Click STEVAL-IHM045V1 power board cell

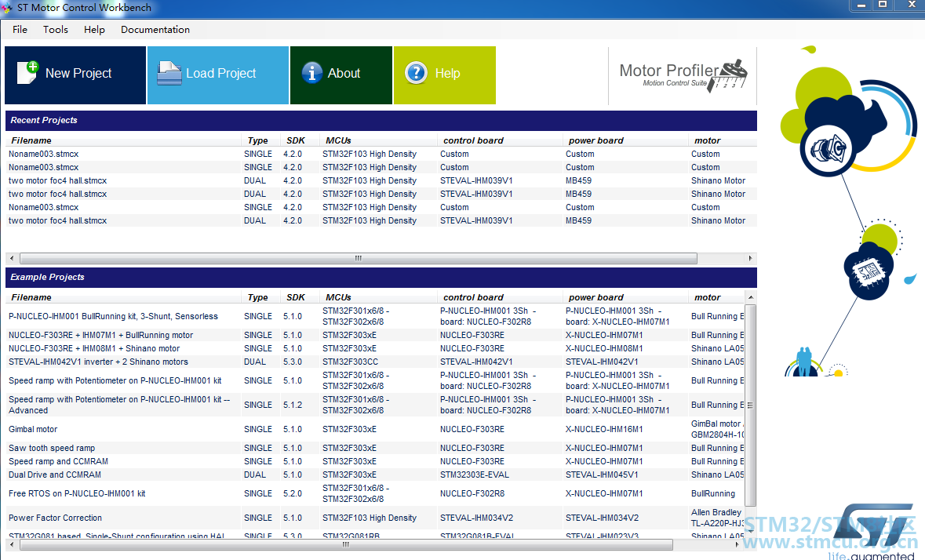602,475
